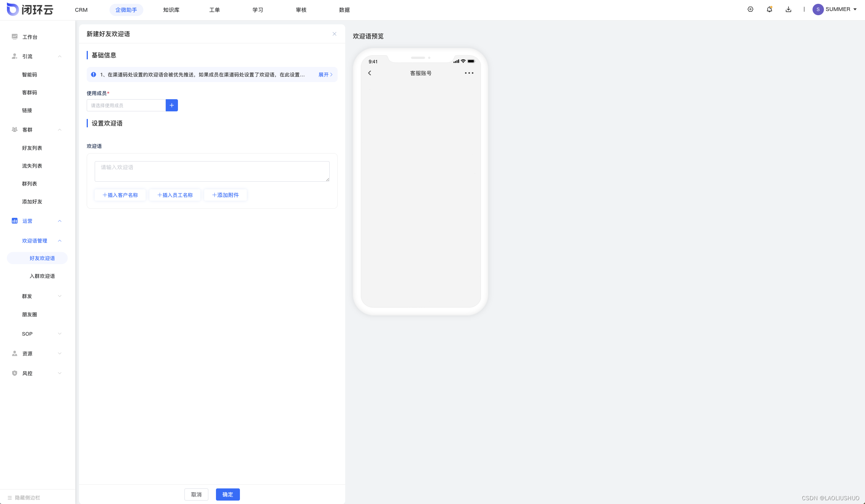Select 好友欢迎语 in the sidebar
Viewport: 865px width, 504px height.
[37, 258]
